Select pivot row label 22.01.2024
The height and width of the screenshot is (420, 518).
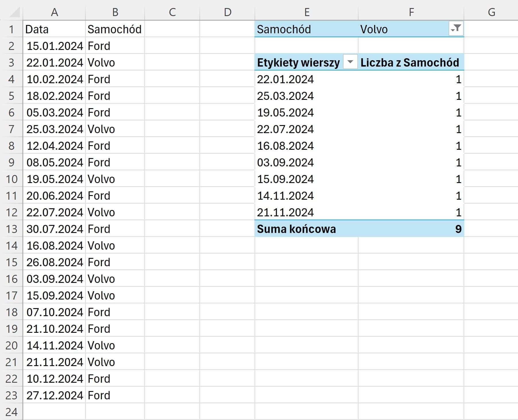306,79
